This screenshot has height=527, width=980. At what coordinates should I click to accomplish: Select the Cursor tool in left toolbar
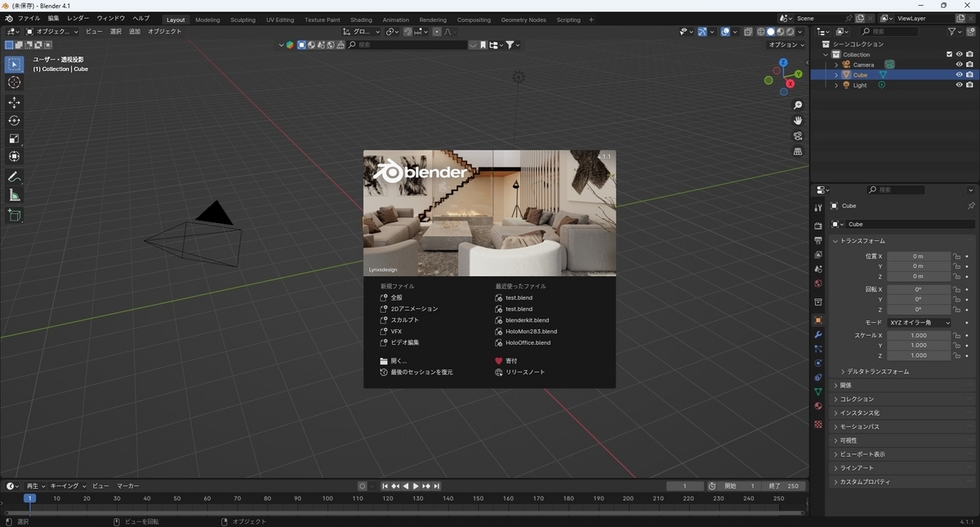pyautogui.click(x=14, y=83)
